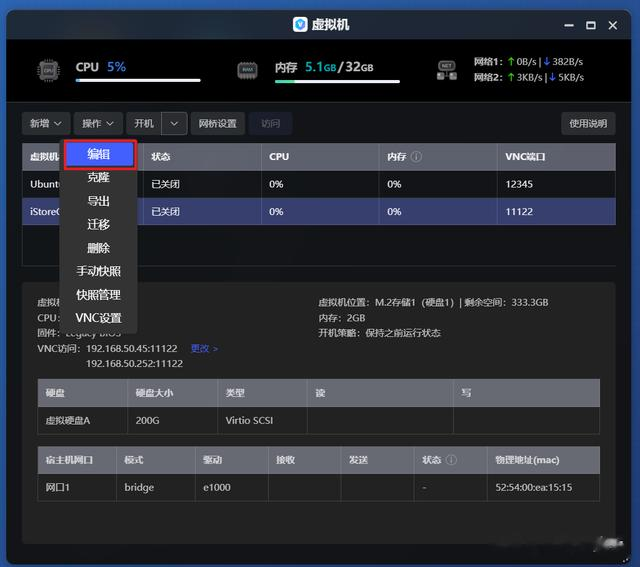Select the Ubuntu virtual machine row

pos(319,184)
